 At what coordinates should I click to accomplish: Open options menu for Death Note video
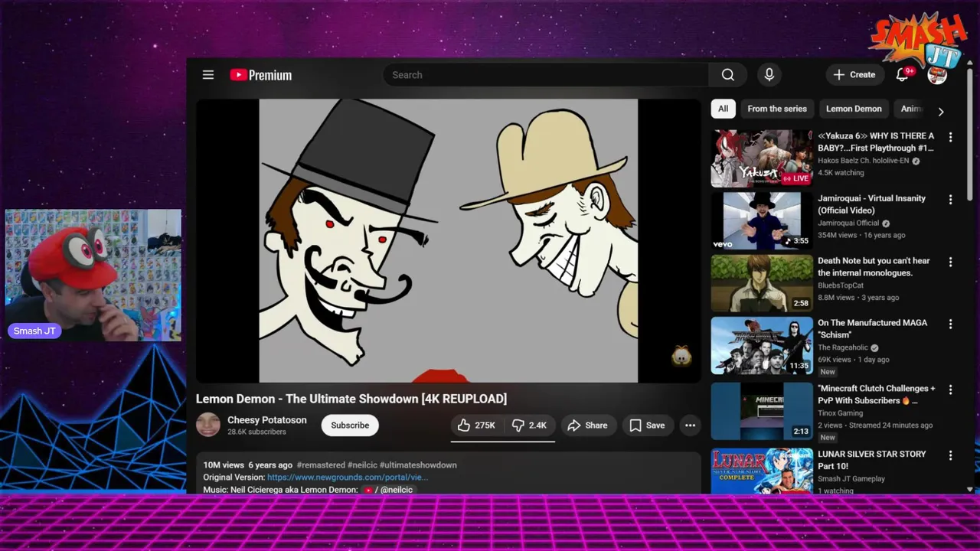[951, 262]
